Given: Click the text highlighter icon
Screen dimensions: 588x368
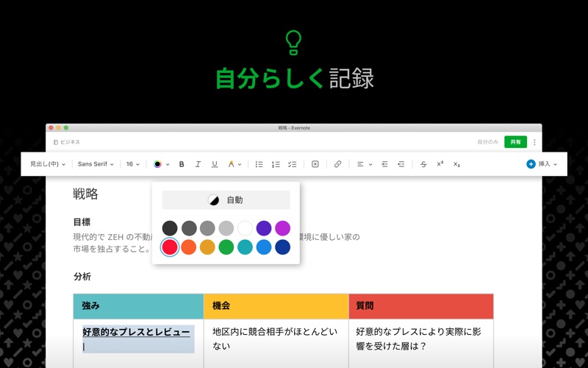Looking at the screenshot, I should point(231,164).
